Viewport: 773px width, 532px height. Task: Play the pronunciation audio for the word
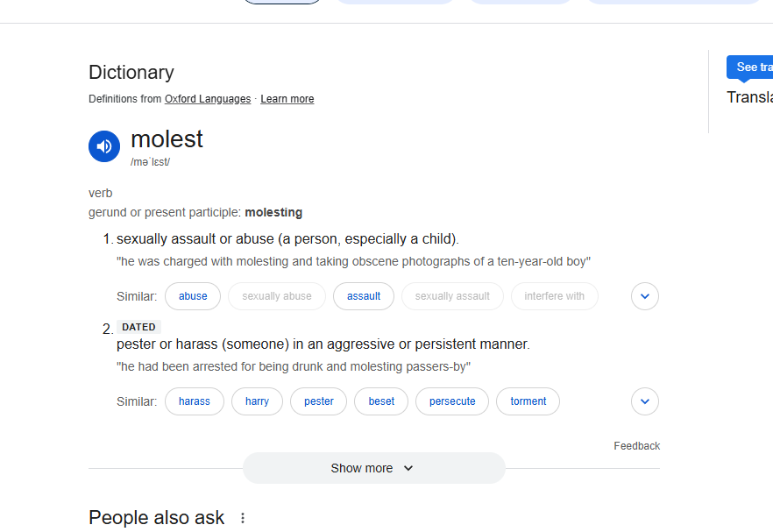click(104, 146)
